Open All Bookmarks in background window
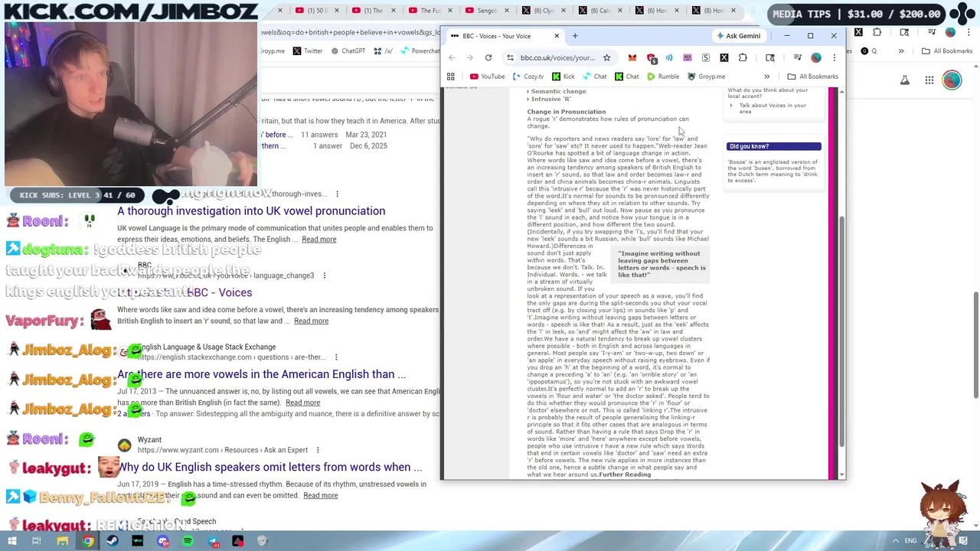 pyautogui.click(x=946, y=51)
